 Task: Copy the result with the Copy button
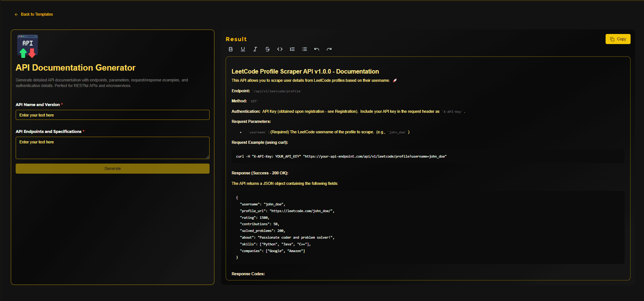click(x=618, y=39)
